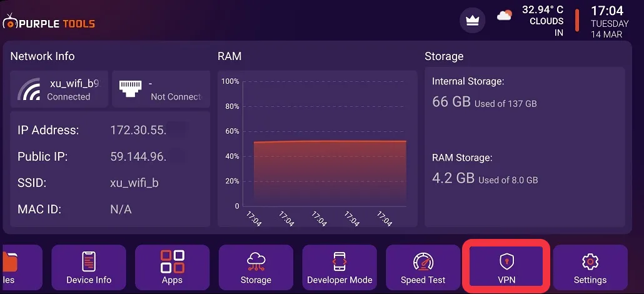
Task: Click the Network Info heading
Action: click(43, 56)
